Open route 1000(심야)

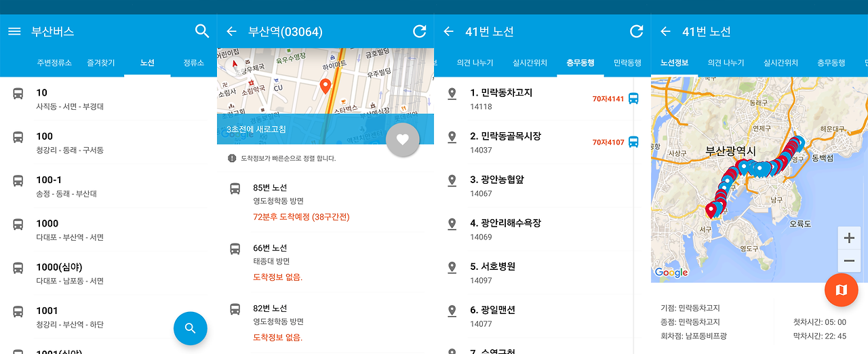click(108, 273)
